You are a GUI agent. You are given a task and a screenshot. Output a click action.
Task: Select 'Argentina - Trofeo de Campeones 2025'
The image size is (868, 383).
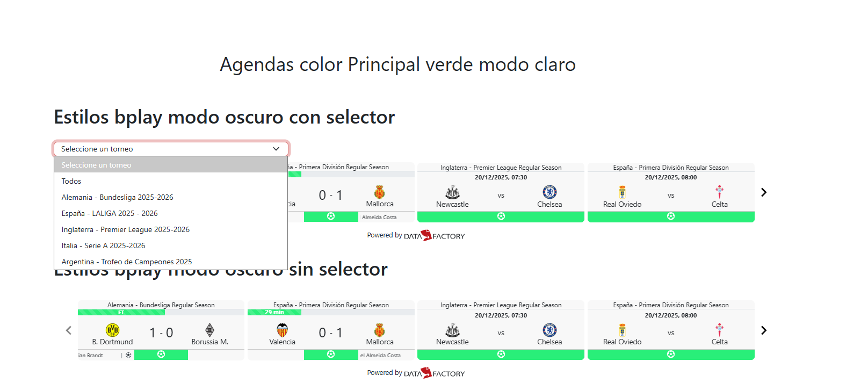(127, 262)
